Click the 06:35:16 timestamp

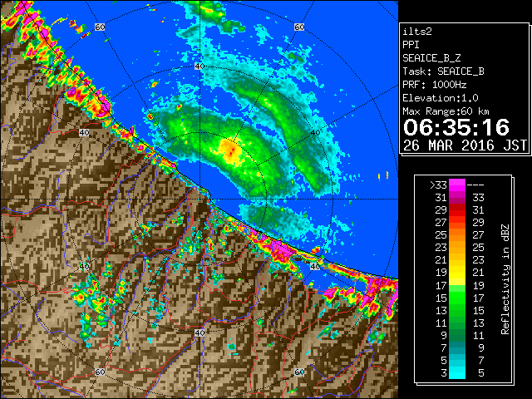click(x=456, y=127)
